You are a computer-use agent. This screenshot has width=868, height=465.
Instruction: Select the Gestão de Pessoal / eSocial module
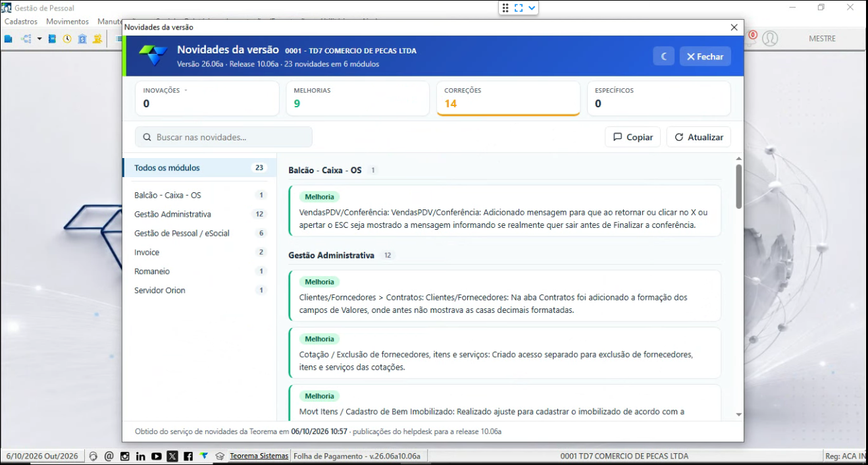tap(200, 233)
